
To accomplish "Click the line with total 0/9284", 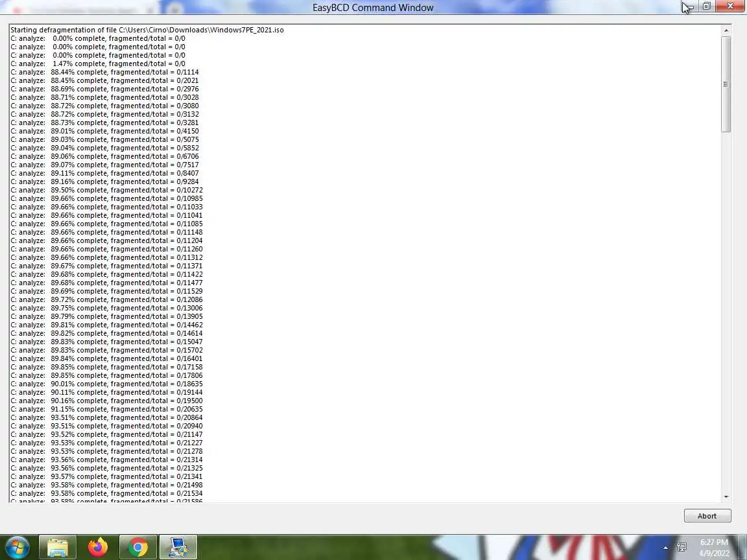I will click(105, 182).
